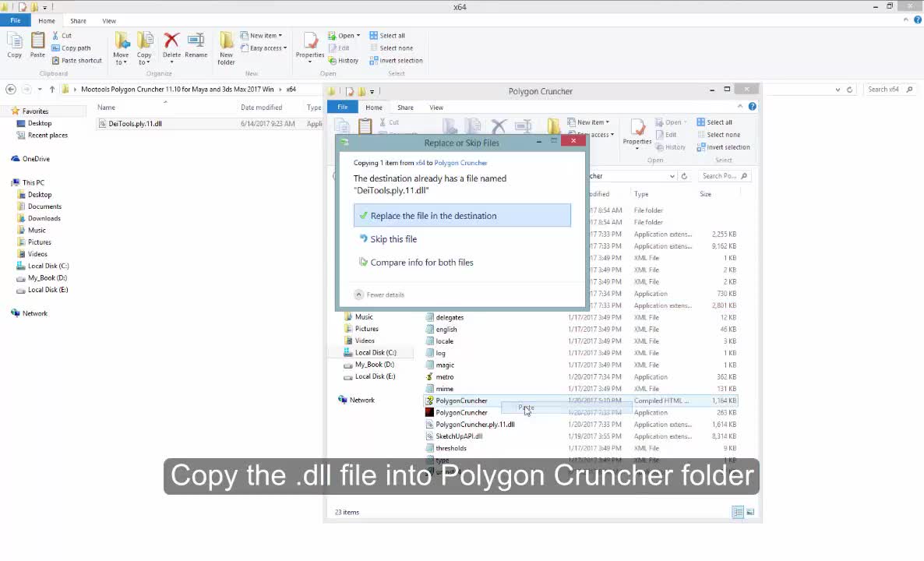Open New item dropdown in Polygon Cruncher ribbon

click(x=589, y=122)
